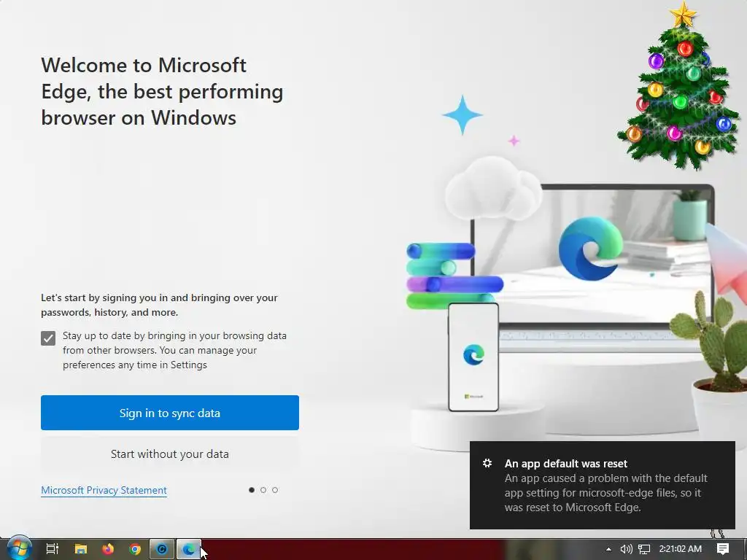This screenshot has height=560, width=747.
Task: Choose Start without your data
Action: pyautogui.click(x=169, y=454)
